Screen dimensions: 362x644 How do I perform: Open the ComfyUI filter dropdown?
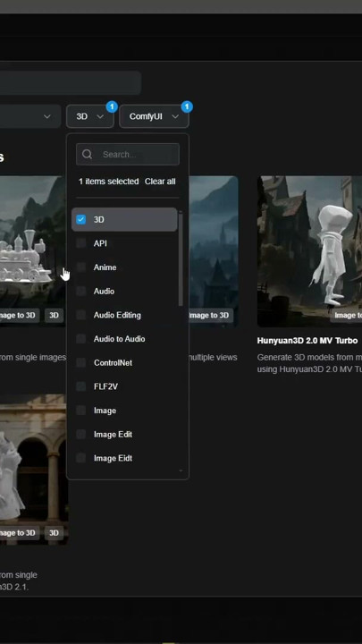tap(154, 116)
